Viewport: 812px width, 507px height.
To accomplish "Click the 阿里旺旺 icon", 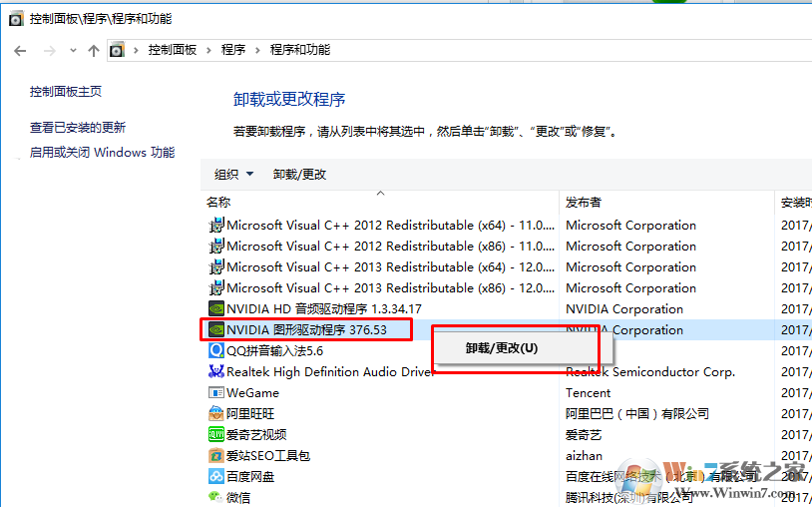I will (x=216, y=414).
